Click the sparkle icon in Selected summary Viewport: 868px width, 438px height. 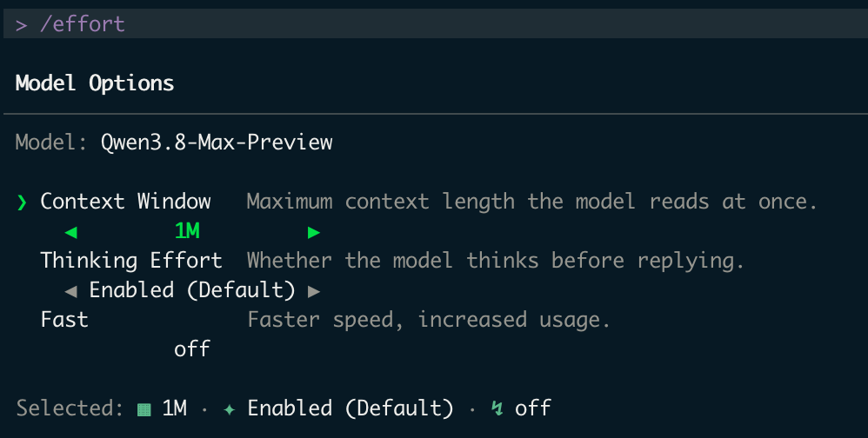pos(230,409)
